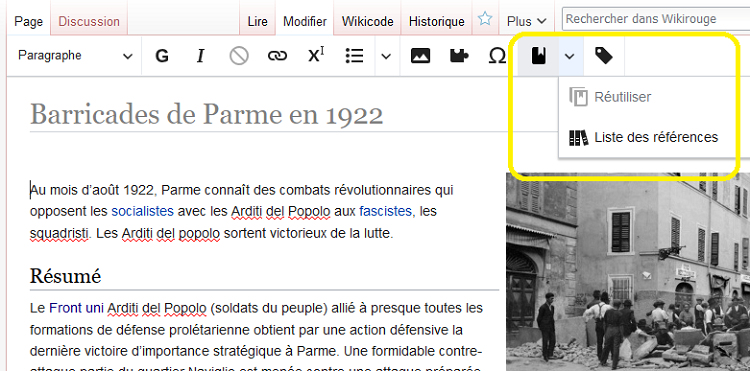Open the superscript text style icon
750x371 pixels.
(x=315, y=55)
